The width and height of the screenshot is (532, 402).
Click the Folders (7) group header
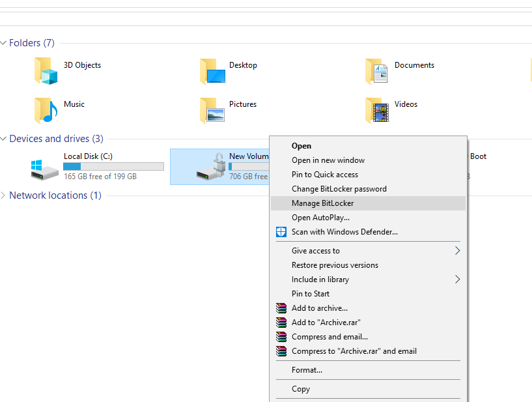pyautogui.click(x=32, y=43)
